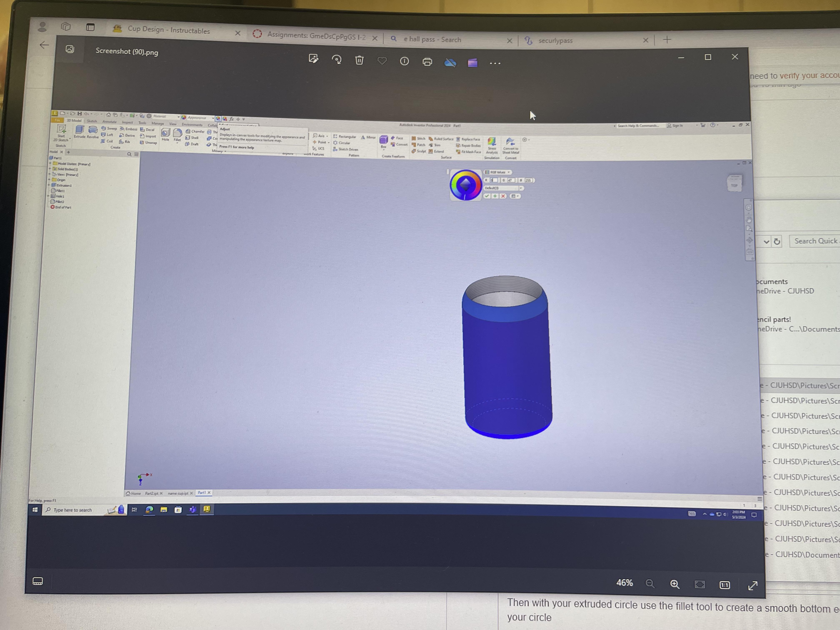Click the color wheel in the Adjust tool
The image size is (840, 630).
point(466,185)
